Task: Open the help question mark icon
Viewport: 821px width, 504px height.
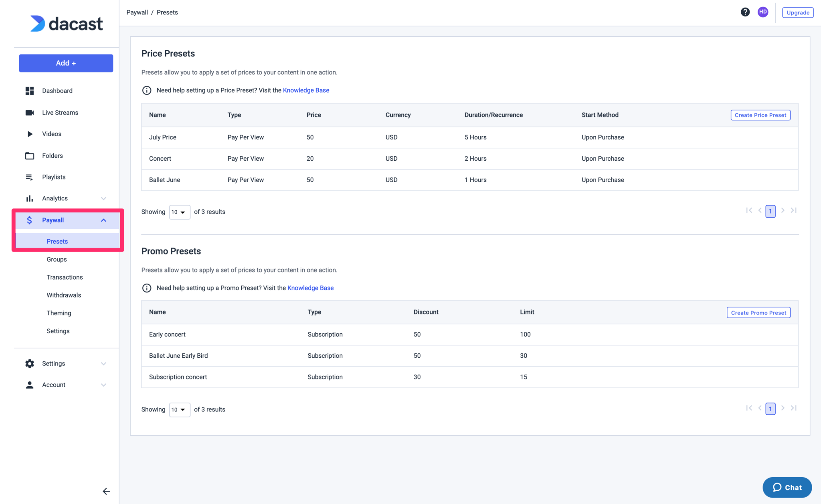Action: (x=745, y=12)
